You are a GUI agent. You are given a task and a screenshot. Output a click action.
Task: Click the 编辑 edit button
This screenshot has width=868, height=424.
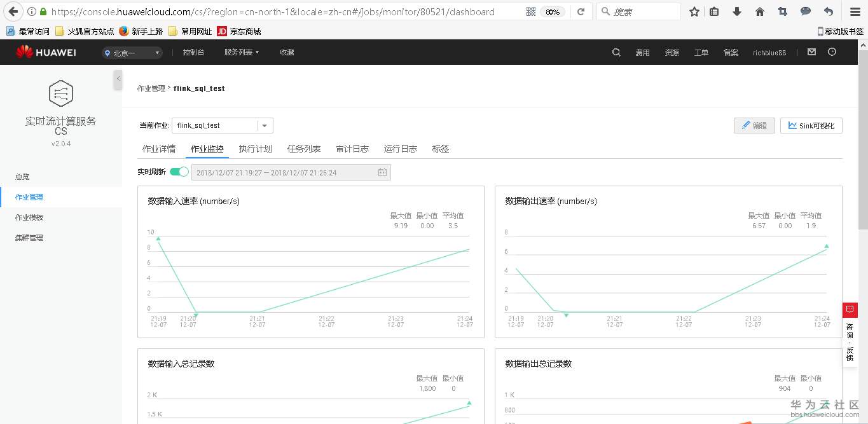(x=754, y=125)
